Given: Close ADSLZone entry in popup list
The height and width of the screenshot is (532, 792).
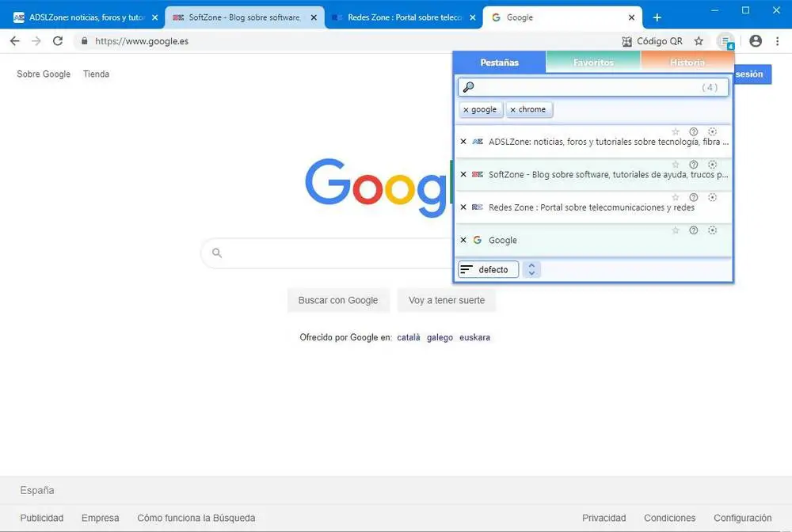Looking at the screenshot, I should click(463, 142).
